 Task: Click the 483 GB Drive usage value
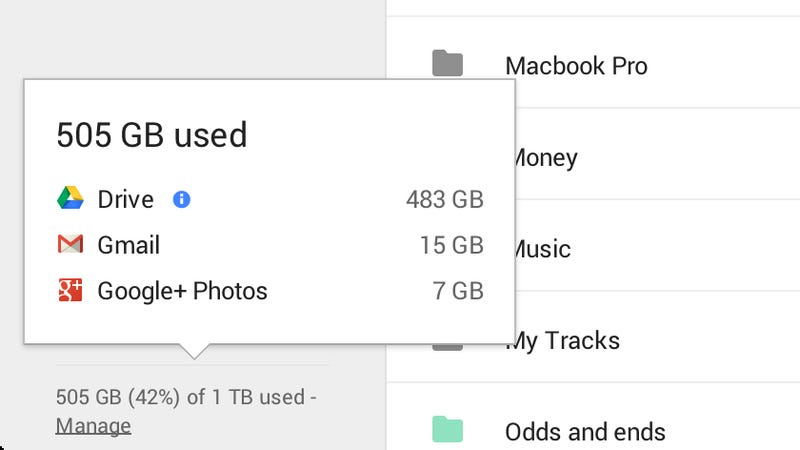445,199
